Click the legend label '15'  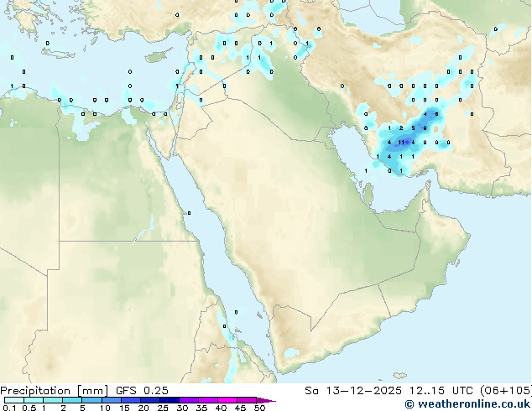coord(124,408)
